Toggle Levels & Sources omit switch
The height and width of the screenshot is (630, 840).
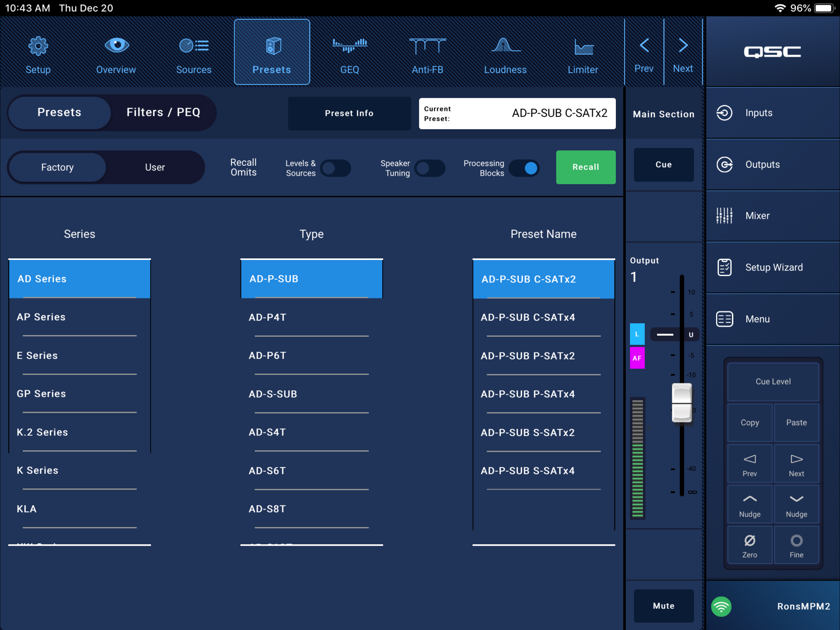(336, 168)
